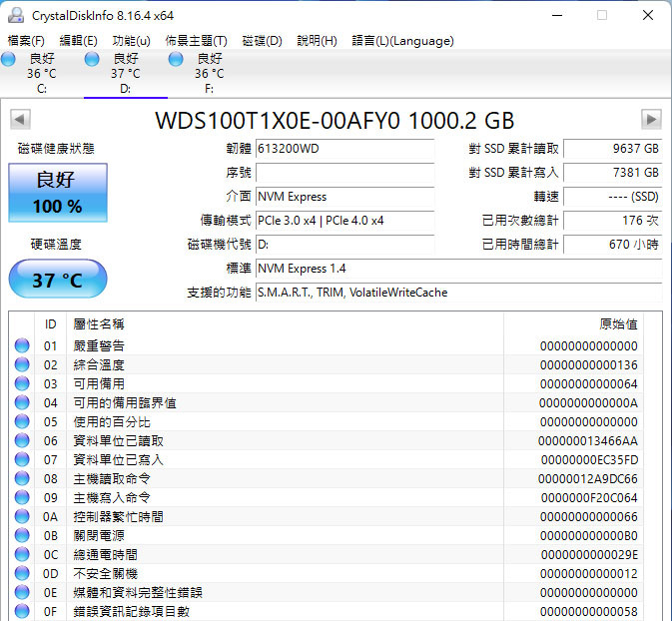Image resolution: width=672 pixels, height=621 pixels.
Task: Click the empty serial number 序號 field
Action: [345, 173]
